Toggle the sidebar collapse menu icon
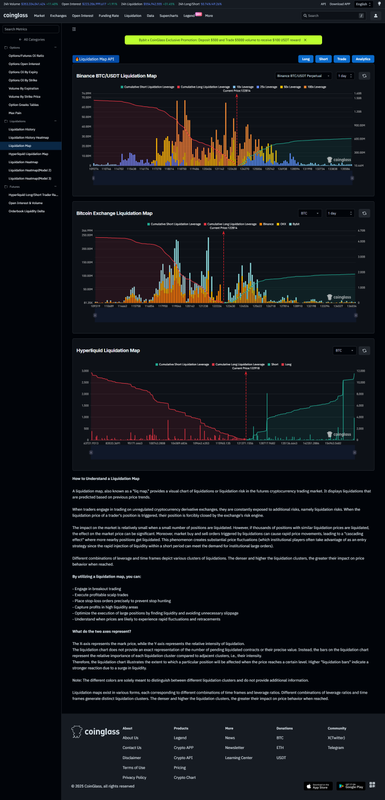This screenshot has width=385, height=800. tap(74, 29)
